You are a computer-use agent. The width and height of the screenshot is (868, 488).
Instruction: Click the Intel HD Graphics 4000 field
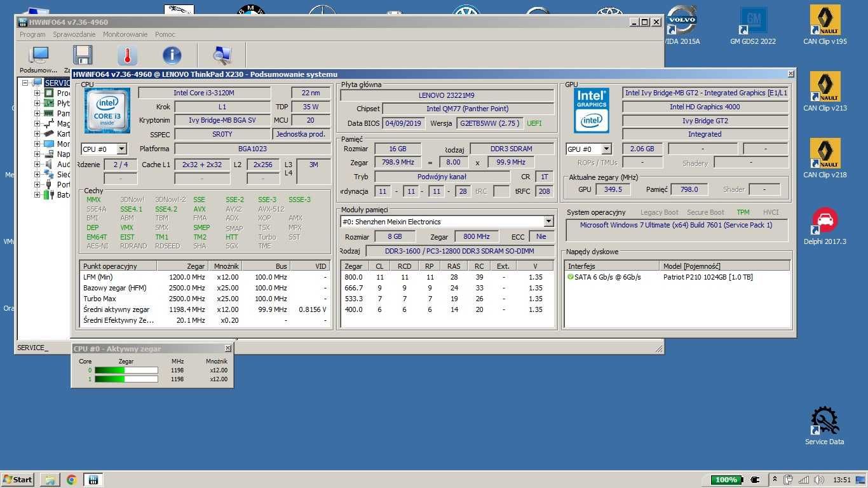click(x=705, y=107)
